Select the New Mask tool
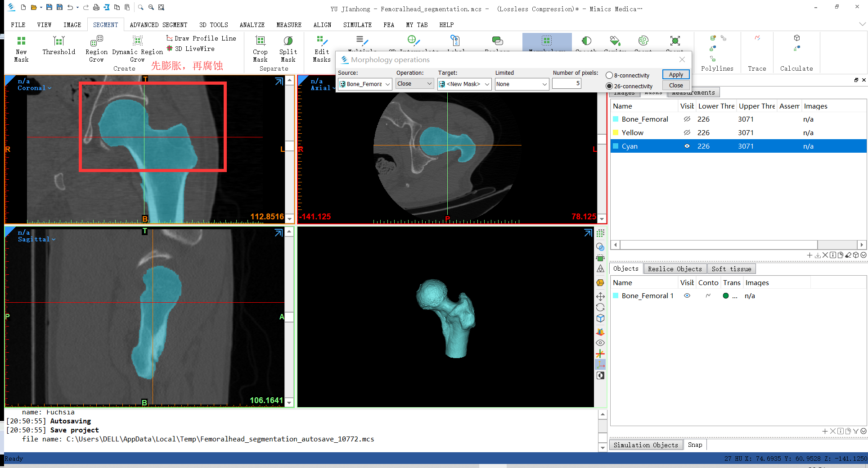The height and width of the screenshot is (468, 868). tap(21, 49)
